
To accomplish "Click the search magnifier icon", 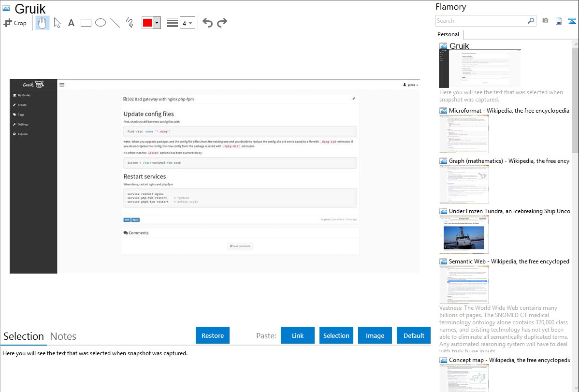I will (531, 21).
